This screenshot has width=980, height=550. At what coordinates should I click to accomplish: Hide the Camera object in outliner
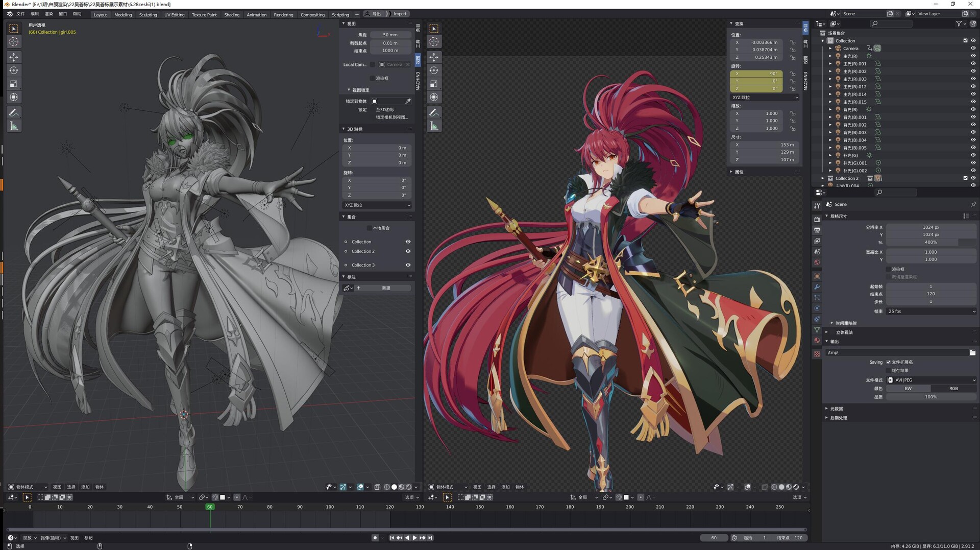click(973, 49)
